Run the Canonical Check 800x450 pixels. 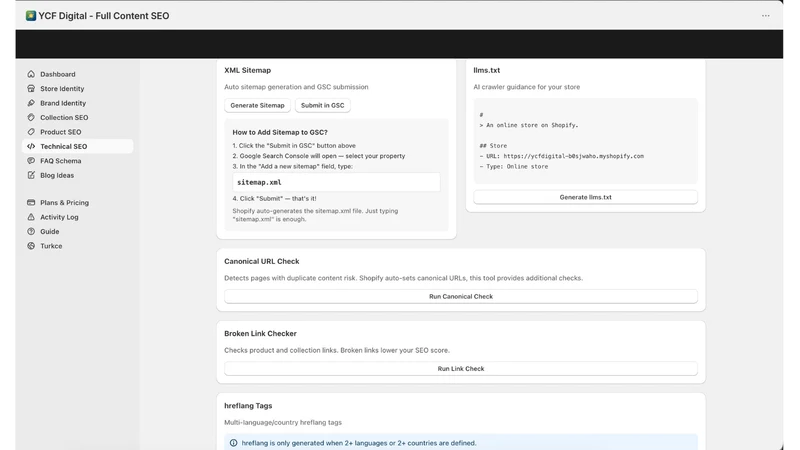point(461,296)
